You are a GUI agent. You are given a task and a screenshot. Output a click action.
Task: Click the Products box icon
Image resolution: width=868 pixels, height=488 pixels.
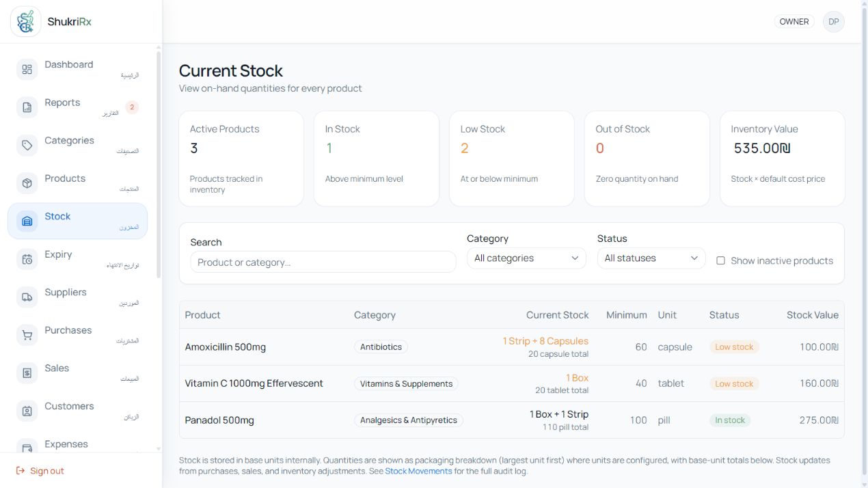(x=27, y=183)
